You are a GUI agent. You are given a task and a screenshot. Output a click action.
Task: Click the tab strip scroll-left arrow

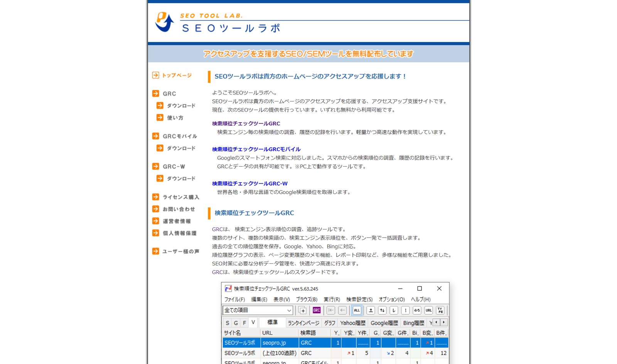(436, 322)
